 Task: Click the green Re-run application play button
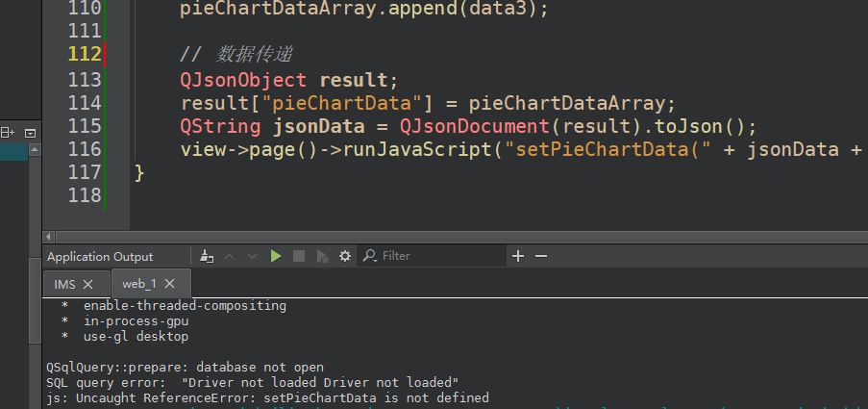276,256
